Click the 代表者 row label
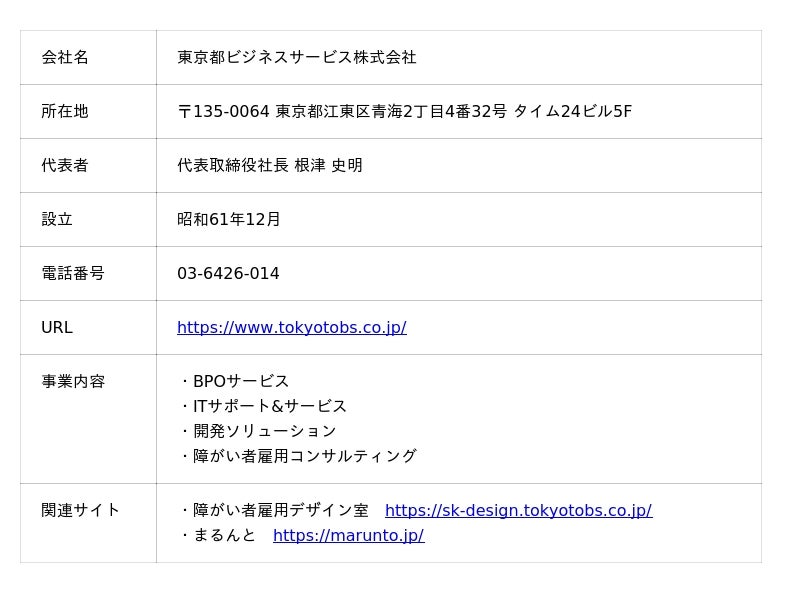The width and height of the screenshot is (800, 593). tap(65, 166)
